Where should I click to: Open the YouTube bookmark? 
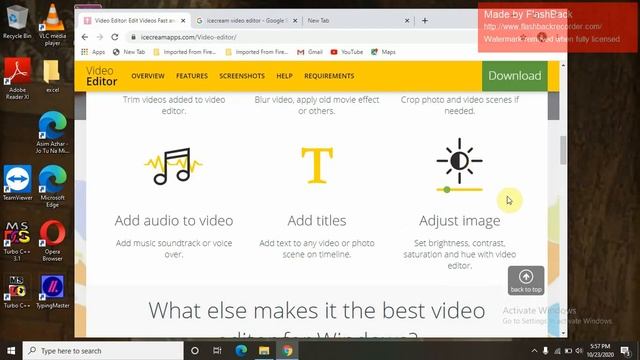click(x=347, y=52)
